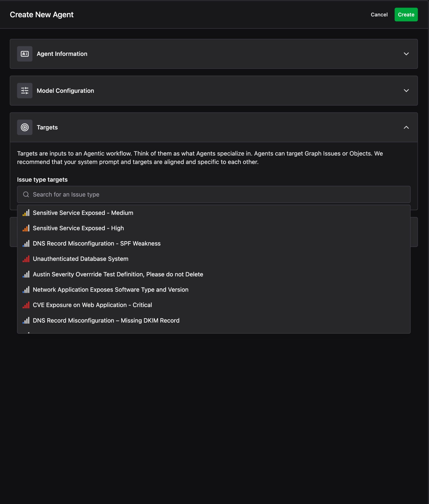Click the Targets bullseye icon
The width and height of the screenshot is (429, 504).
tap(25, 127)
